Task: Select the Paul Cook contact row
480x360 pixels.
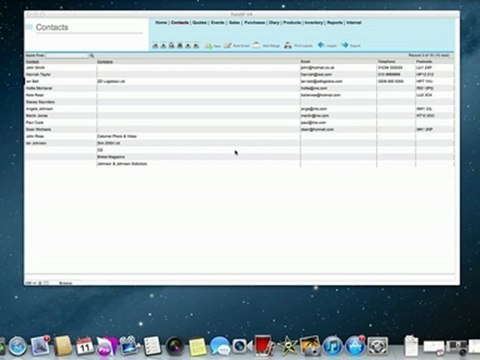Action: coord(240,123)
